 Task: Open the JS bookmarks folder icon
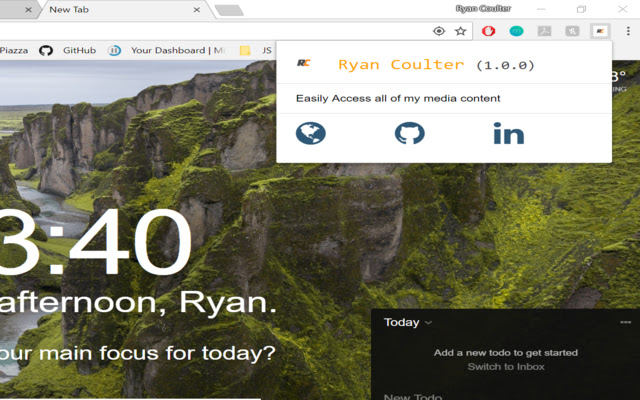[245, 51]
